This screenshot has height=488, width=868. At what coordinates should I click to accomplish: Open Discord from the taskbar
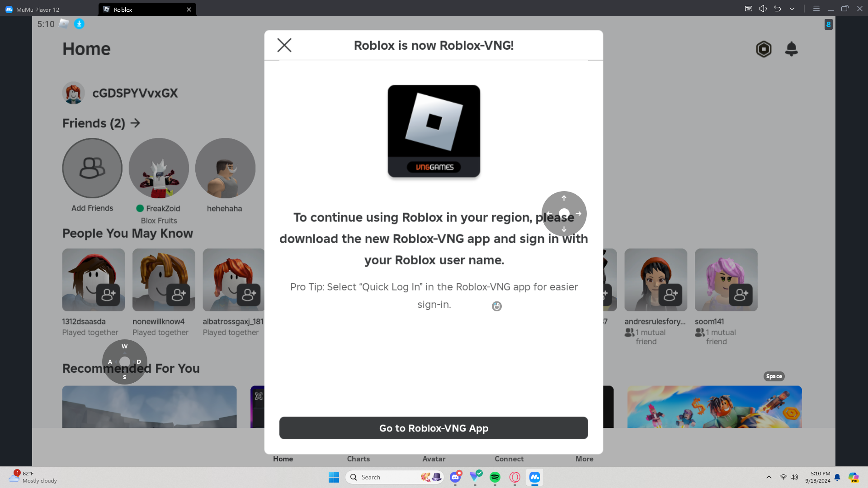(455, 477)
